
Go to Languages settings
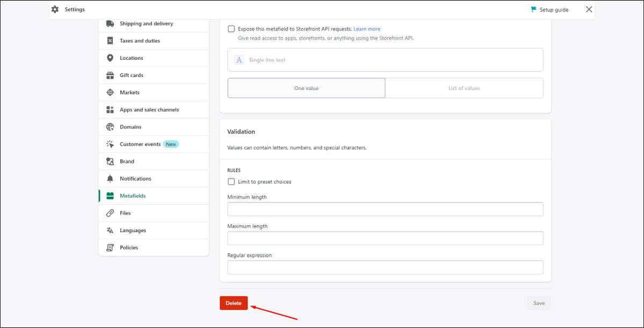click(153, 230)
